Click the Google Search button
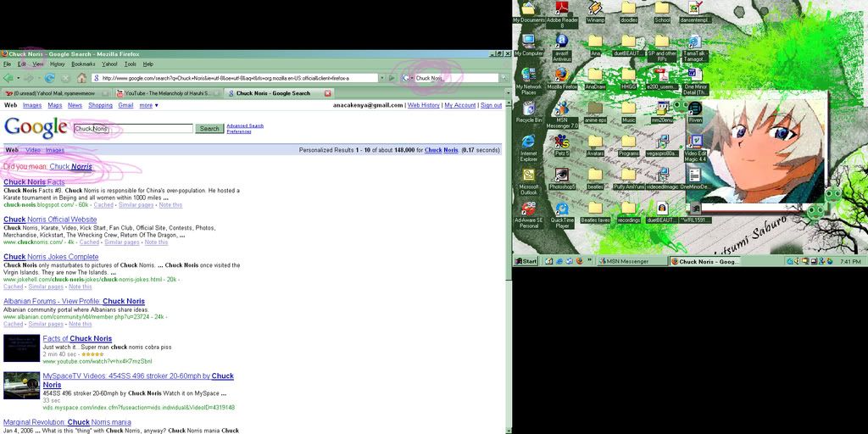This screenshot has width=868, height=434. point(209,129)
